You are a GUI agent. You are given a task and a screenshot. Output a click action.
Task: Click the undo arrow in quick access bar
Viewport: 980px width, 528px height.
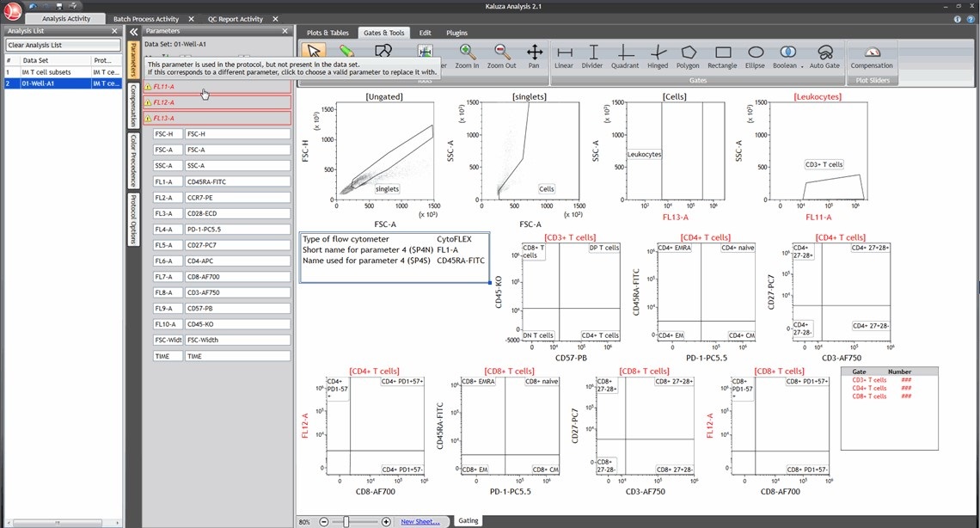(x=34, y=6)
